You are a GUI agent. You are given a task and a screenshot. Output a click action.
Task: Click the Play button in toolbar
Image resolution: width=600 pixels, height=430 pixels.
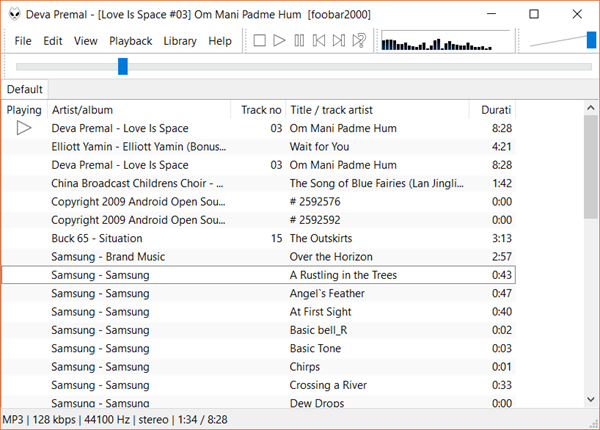(x=279, y=40)
